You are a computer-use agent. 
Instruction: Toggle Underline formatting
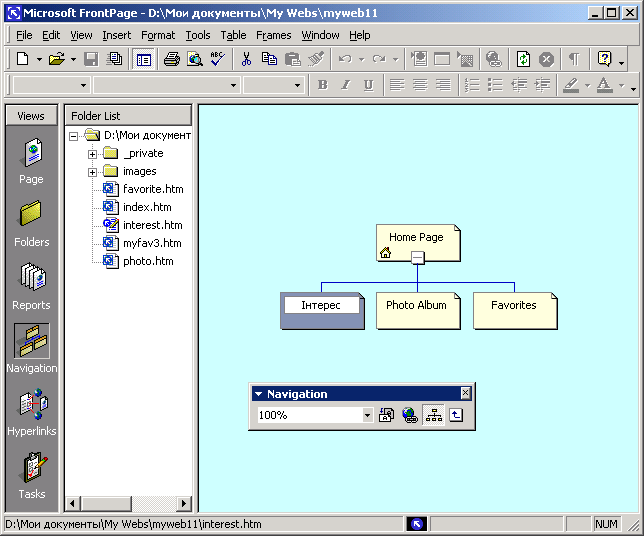click(369, 85)
